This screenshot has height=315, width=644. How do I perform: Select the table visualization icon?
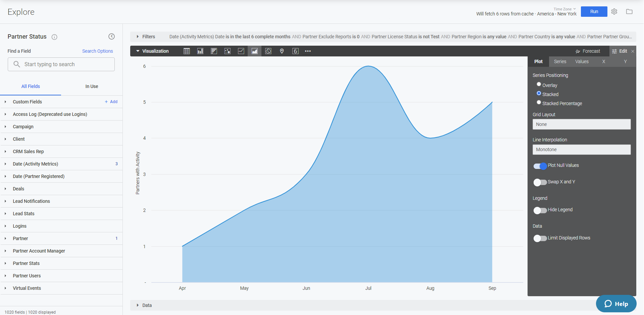(187, 51)
